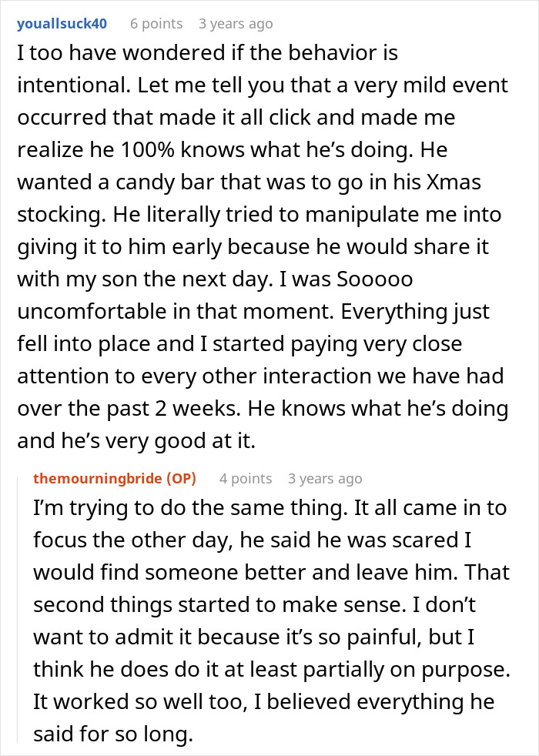Image resolution: width=539 pixels, height=756 pixels.
Task: Click the last line 'said for so long.'
Action: 112,734
